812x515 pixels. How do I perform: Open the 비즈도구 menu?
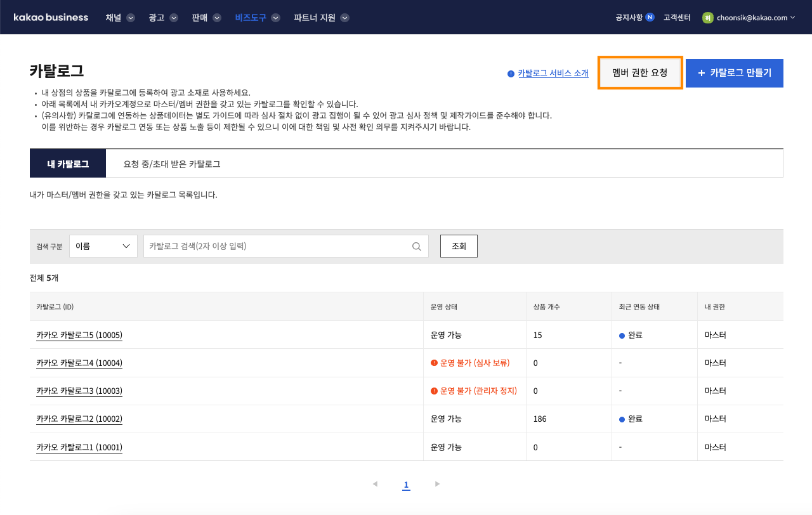(x=257, y=18)
